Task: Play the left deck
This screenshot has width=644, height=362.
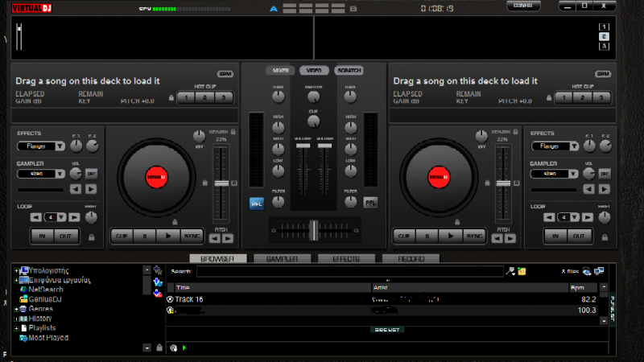Action: pyautogui.click(x=168, y=236)
